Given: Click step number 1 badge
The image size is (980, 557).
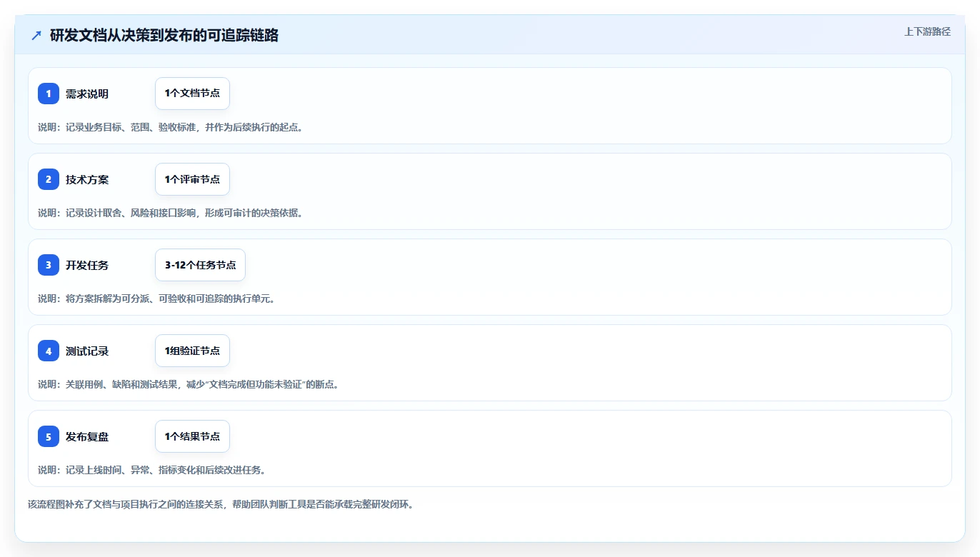Looking at the screenshot, I should 49,94.
